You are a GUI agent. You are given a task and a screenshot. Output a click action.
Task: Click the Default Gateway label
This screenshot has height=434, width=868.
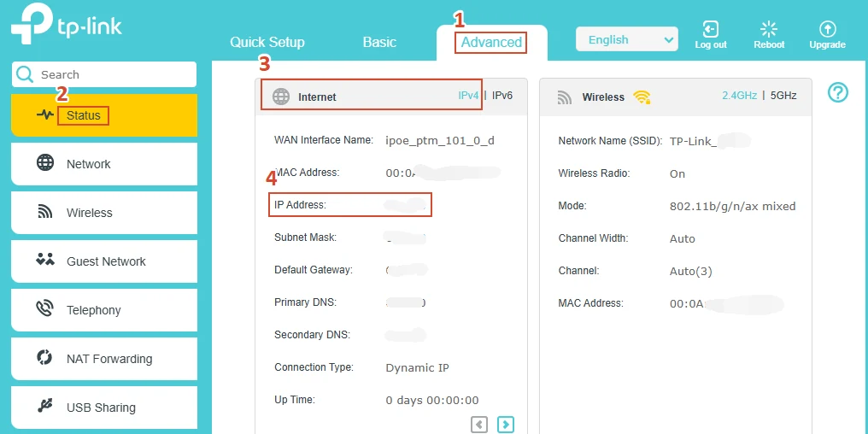pos(314,270)
